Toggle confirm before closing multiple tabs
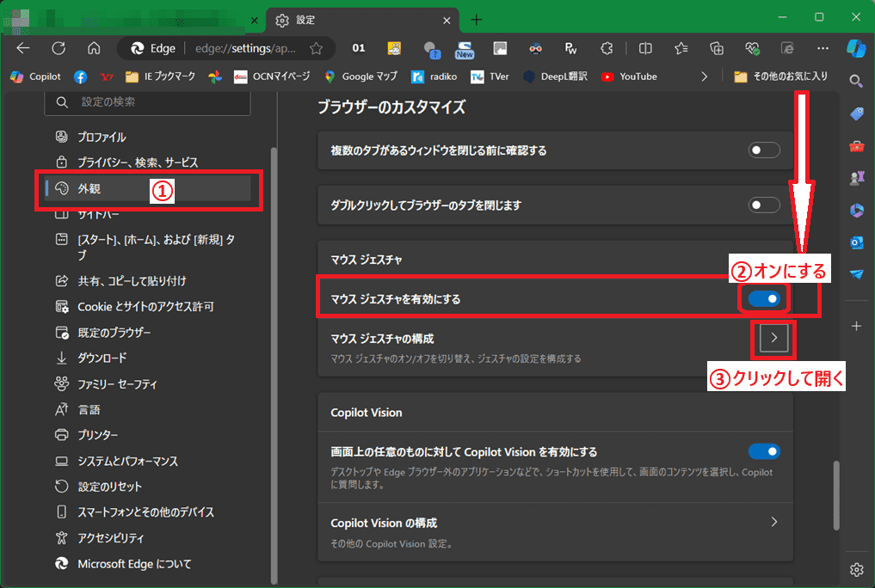The width and height of the screenshot is (875, 588). point(764,150)
